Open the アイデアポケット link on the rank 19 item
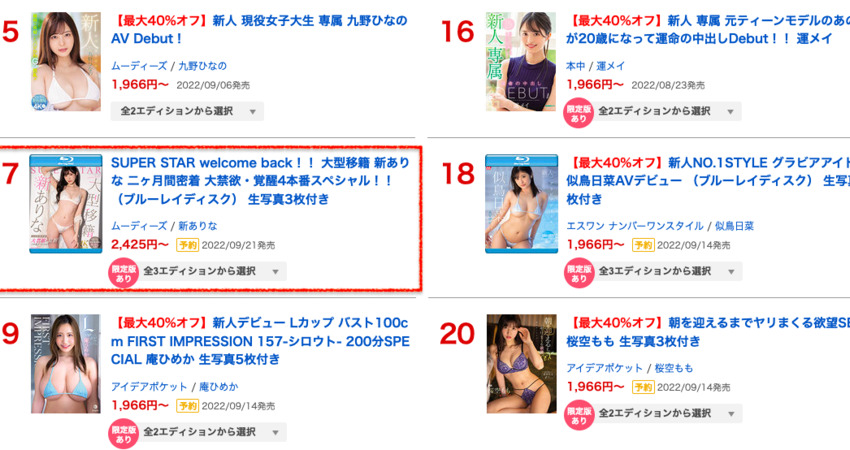The height and width of the screenshot is (450, 850). tap(149, 387)
